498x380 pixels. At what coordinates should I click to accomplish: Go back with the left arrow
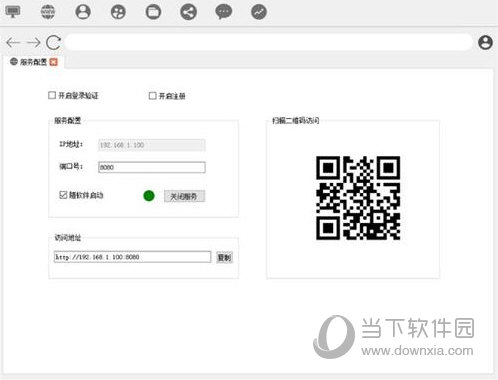pos(13,42)
